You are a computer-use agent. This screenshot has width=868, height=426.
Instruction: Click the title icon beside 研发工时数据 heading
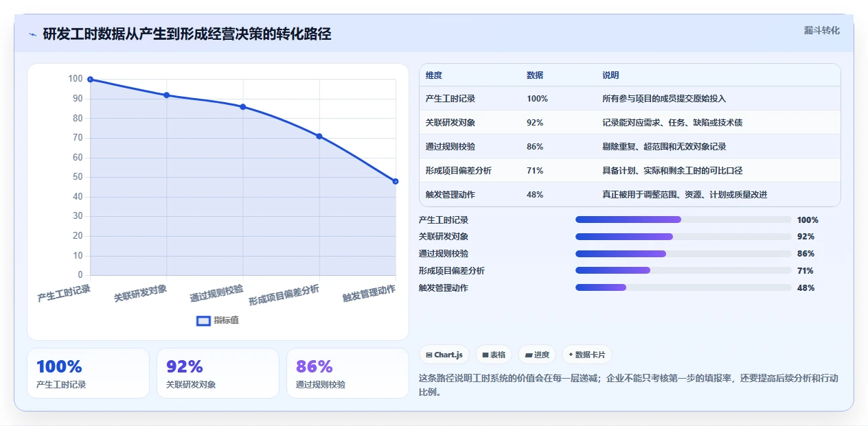coord(32,34)
